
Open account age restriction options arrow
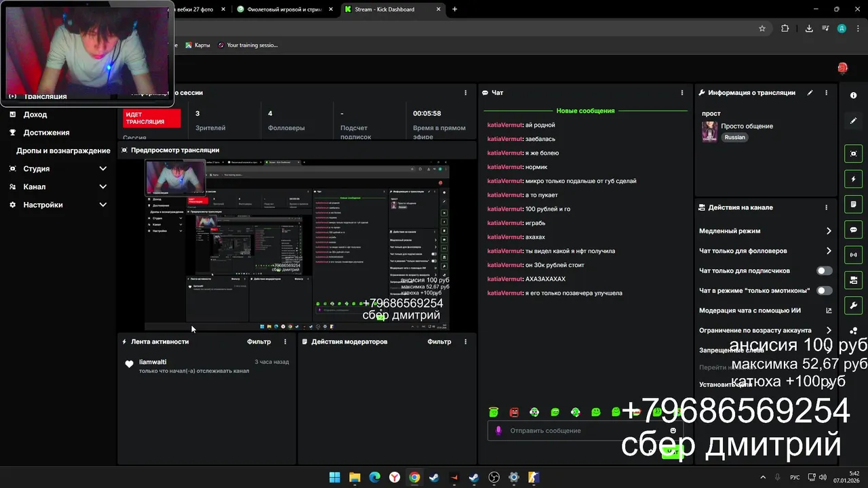tap(829, 330)
